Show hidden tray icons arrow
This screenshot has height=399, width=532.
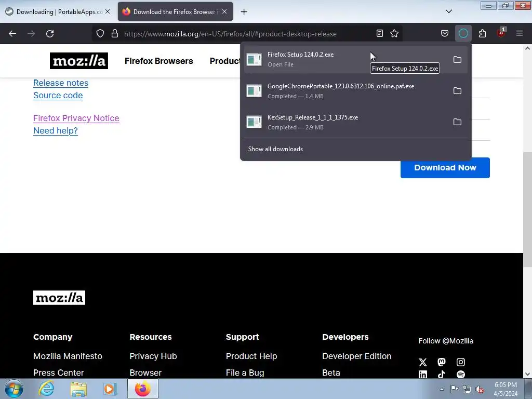click(442, 389)
